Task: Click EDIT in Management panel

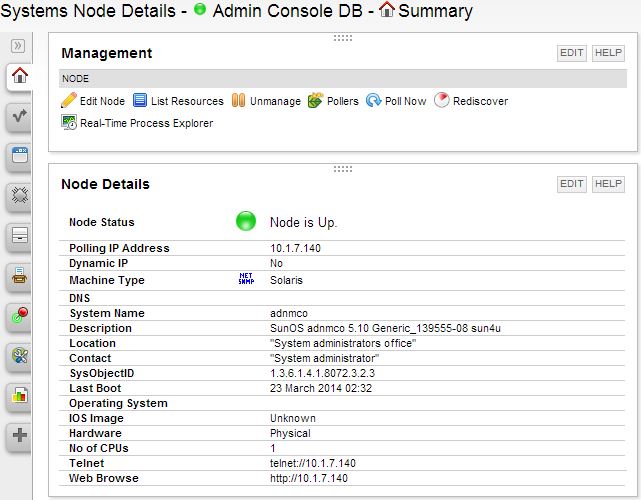Action: point(572,53)
